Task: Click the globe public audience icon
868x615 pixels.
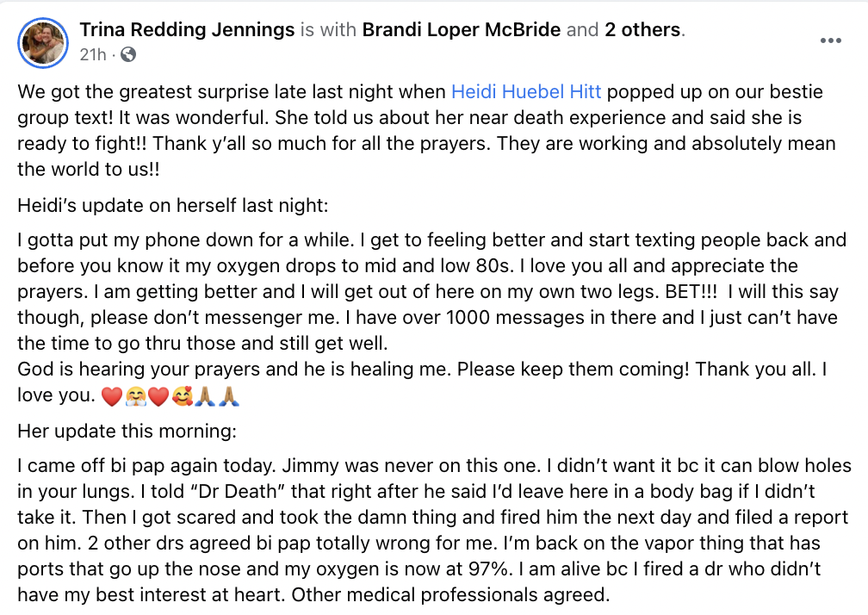Action: coord(127,54)
